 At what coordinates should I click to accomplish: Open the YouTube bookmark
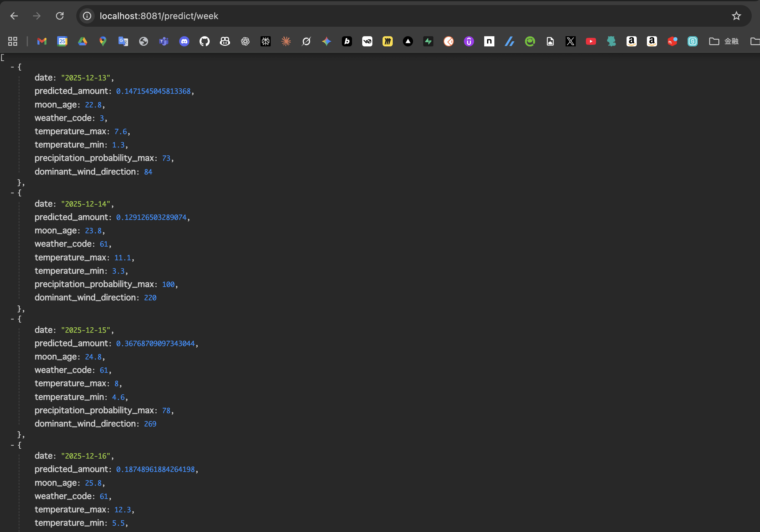point(591,41)
